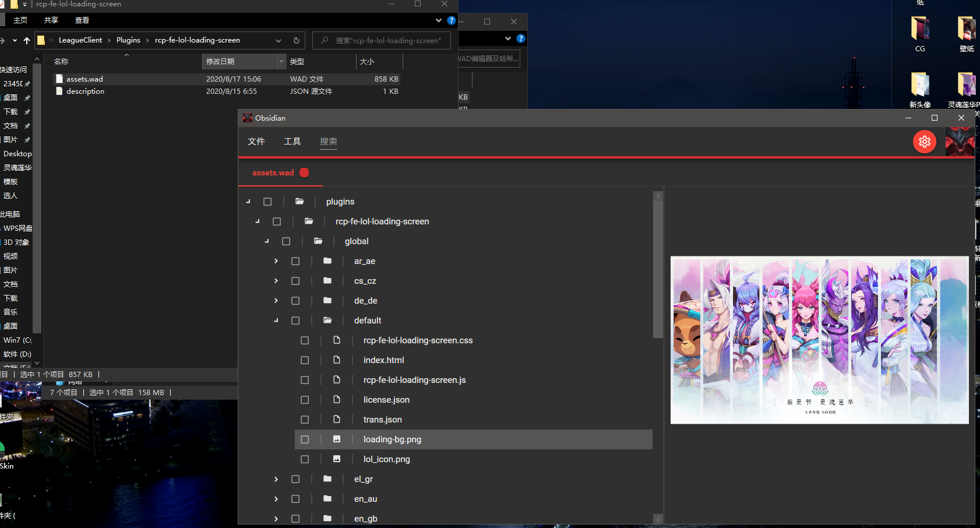Click the file icon of trans.json
The width and height of the screenshot is (980, 528).
coord(337,420)
